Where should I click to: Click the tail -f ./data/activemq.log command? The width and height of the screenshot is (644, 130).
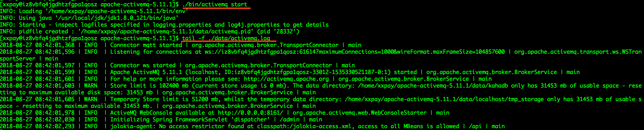pyautogui.click(x=226, y=38)
